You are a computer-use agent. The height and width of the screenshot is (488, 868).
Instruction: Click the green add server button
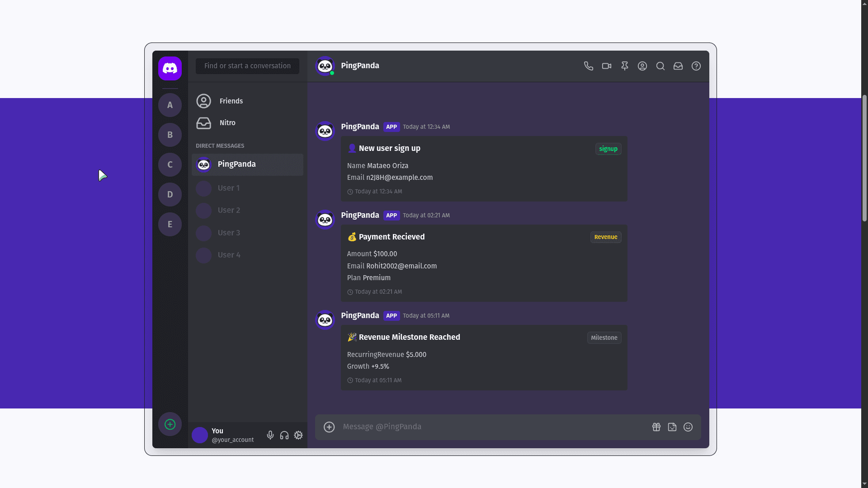point(170,424)
